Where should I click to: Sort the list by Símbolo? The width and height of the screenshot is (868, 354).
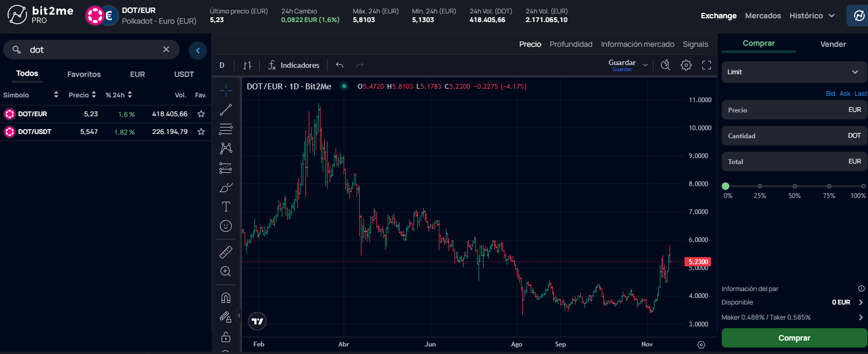pyautogui.click(x=31, y=95)
